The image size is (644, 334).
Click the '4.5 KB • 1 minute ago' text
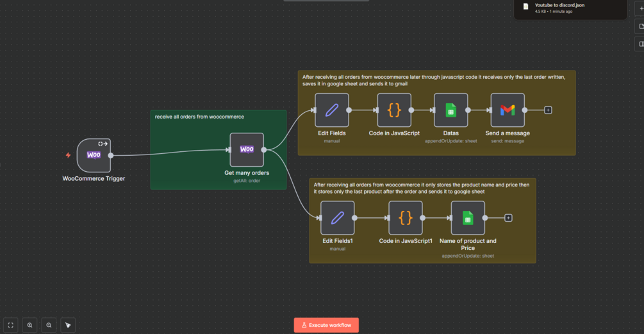pos(553,12)
